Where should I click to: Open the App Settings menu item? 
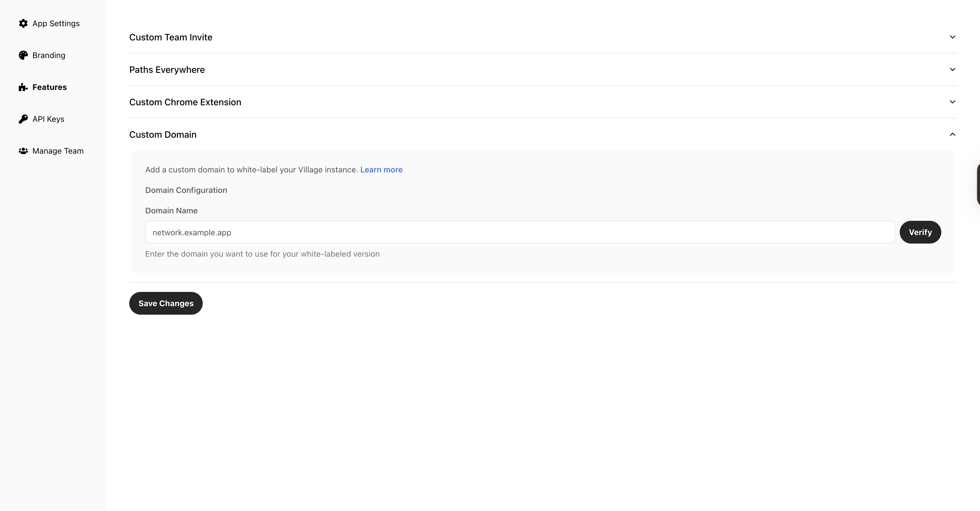56,24
